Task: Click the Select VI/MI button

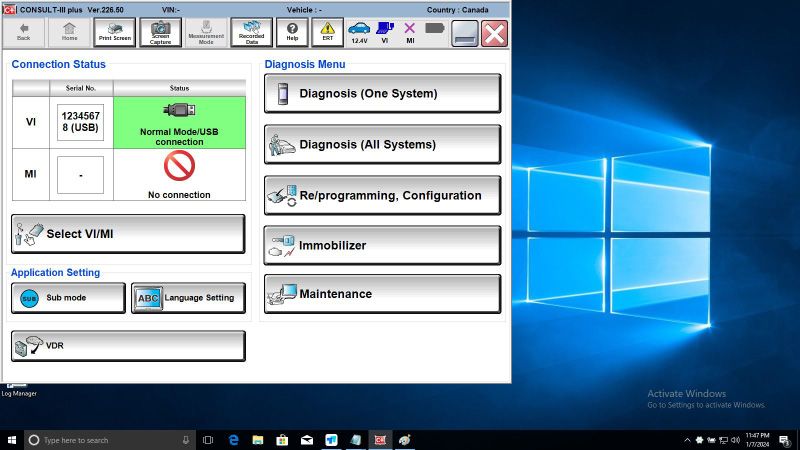Action: coord(128,234)
